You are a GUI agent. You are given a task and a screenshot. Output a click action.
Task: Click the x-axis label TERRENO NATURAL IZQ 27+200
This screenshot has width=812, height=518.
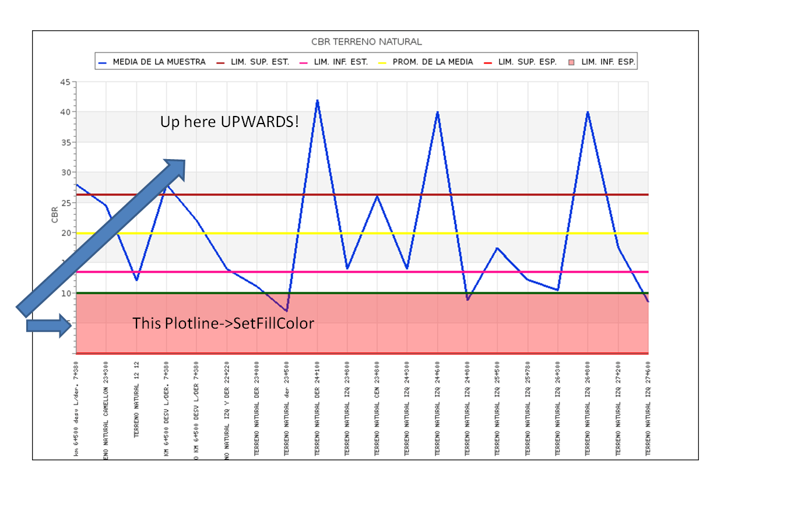618,408
